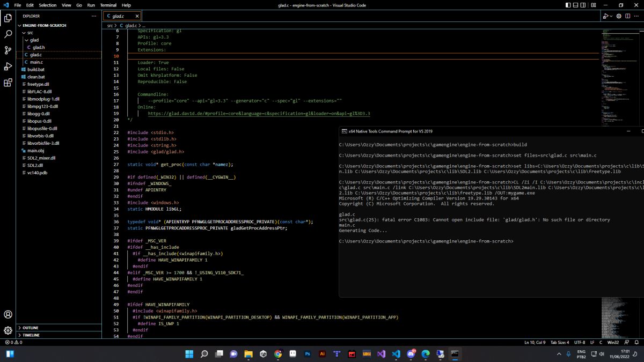Image resolution: width=644 pixels, height=362 pixels.
Task: Open Photoshop from the taskbar
Action: [x=308, y=354]
